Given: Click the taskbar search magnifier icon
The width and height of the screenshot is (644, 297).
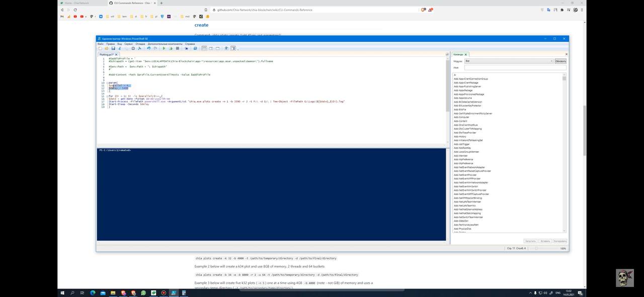Looking at the screenshot, I should [x=72, y=292].
